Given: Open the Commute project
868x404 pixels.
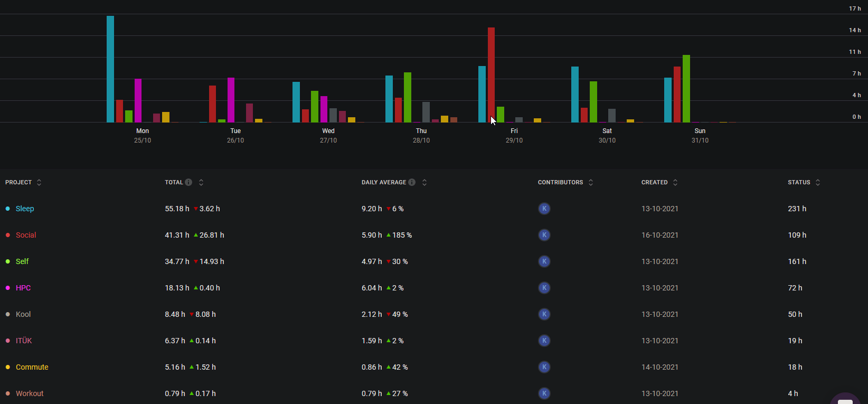Looking at the screenshot, I should coord(32,367).
